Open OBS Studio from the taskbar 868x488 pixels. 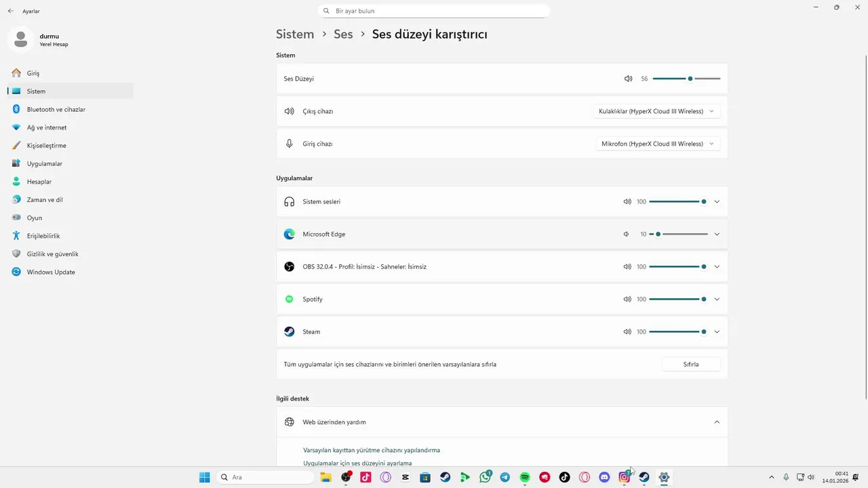(346, 477)
